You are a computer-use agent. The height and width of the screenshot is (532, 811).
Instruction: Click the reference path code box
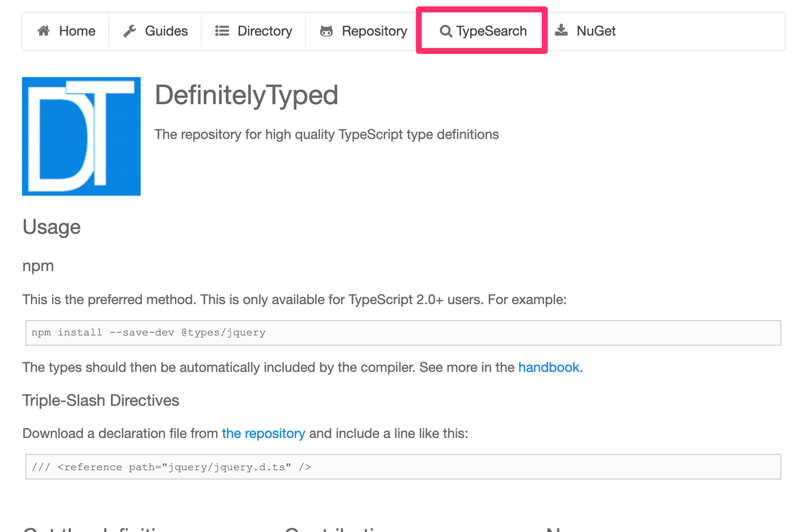point(403,466)
